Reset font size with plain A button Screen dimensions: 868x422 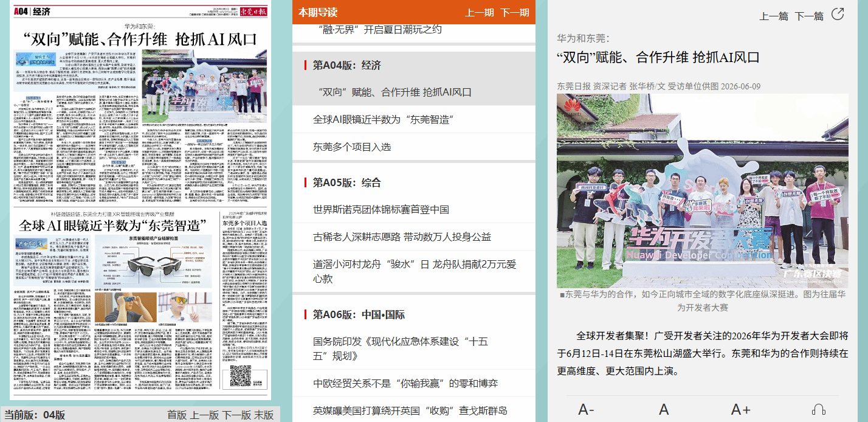(x=664, y=409)
